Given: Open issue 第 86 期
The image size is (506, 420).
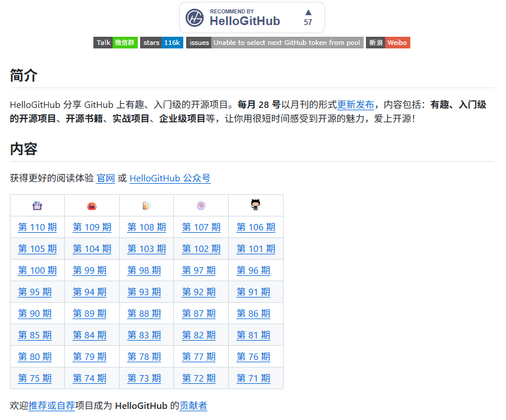Looking at the screenshot, I should [253, 314].
